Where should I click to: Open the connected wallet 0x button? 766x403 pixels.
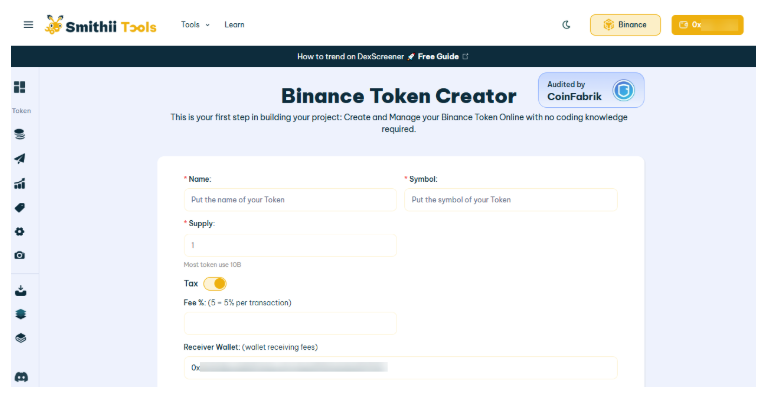(706, 25)
